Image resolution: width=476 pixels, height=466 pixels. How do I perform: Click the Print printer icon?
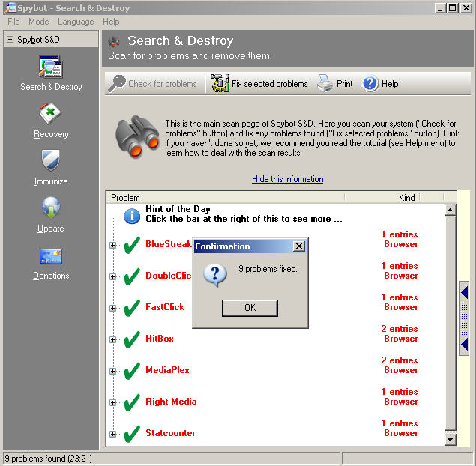pyautogui.click(x=325, y=83)
